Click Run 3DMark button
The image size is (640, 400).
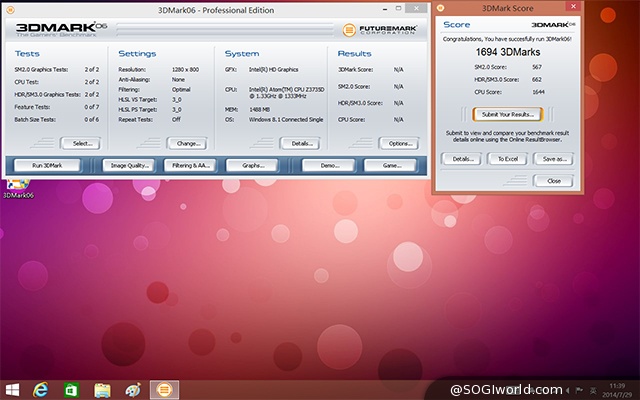point(47,165)
